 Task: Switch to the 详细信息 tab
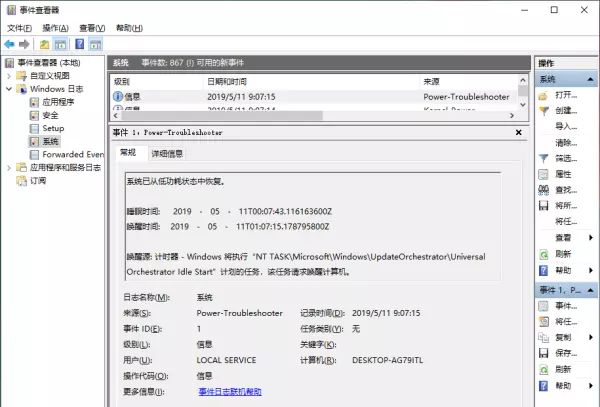tap(167, 154)
